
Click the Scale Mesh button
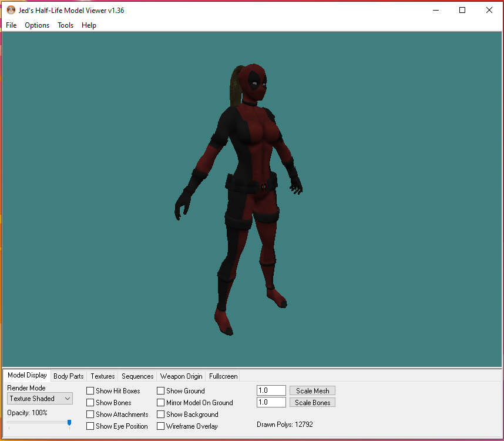coord(313,391)
